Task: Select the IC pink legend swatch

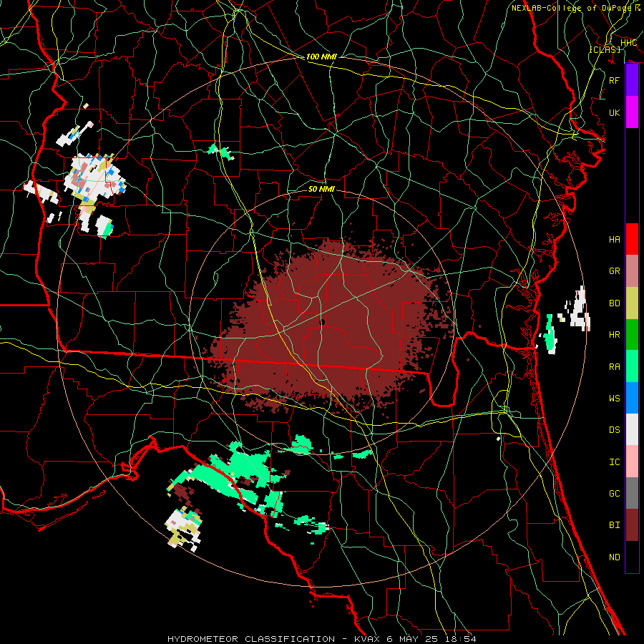Action: coord(632,462)
